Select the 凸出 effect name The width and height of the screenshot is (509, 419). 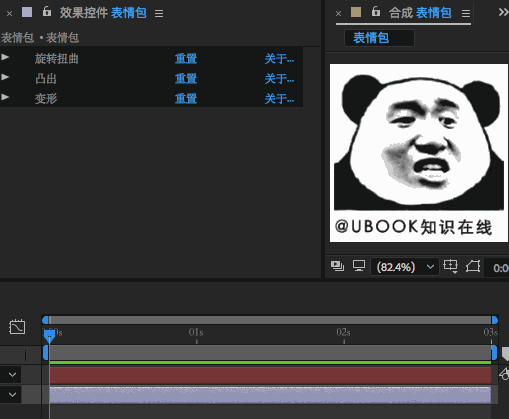tap(46, 79)
